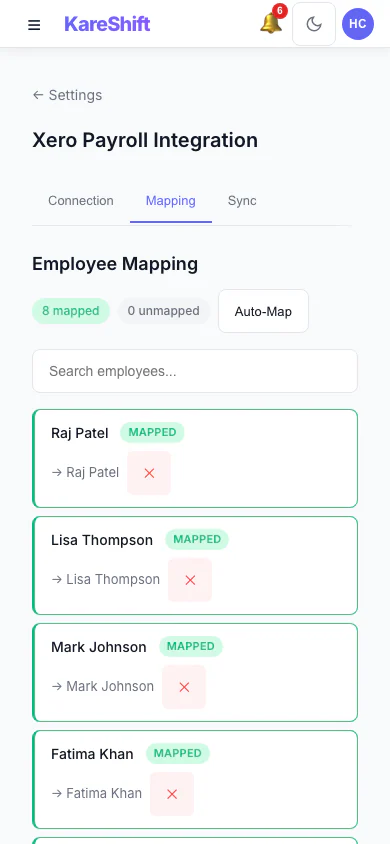
Task: Remove Raj Patel's mapping with X
Action: tap(149, 473)
